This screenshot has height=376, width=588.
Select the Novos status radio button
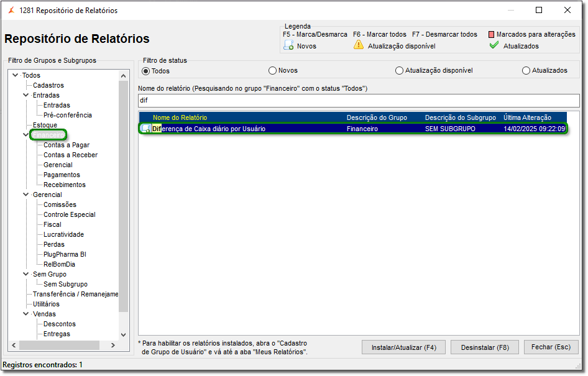coord(273,70)
